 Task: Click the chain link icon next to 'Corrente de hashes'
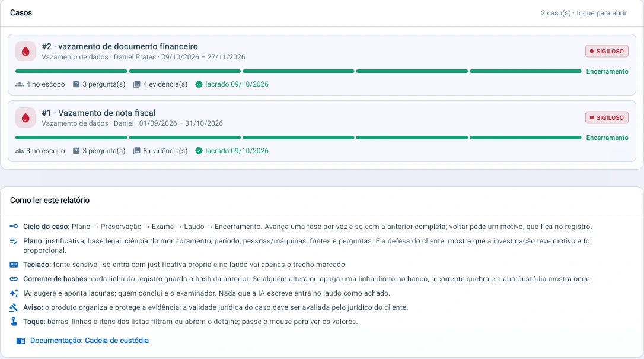point(14,279)
